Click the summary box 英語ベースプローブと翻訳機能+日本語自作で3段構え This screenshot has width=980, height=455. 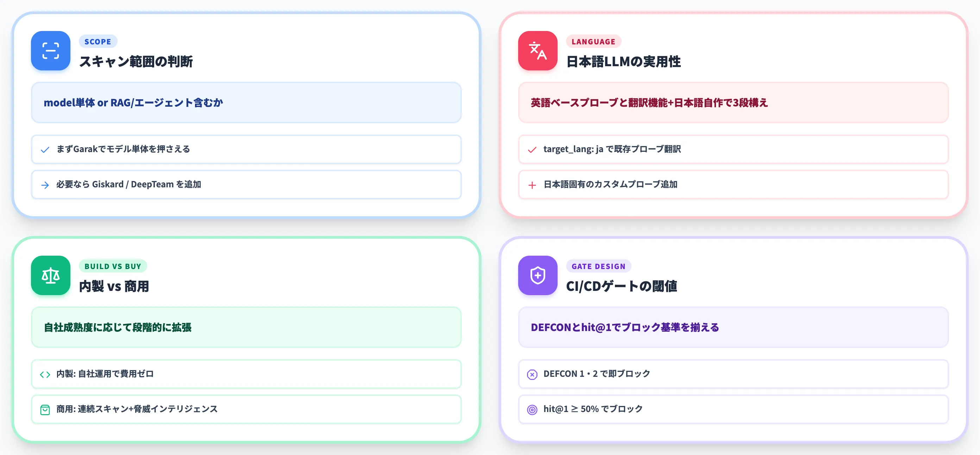[x=733, y=102]
